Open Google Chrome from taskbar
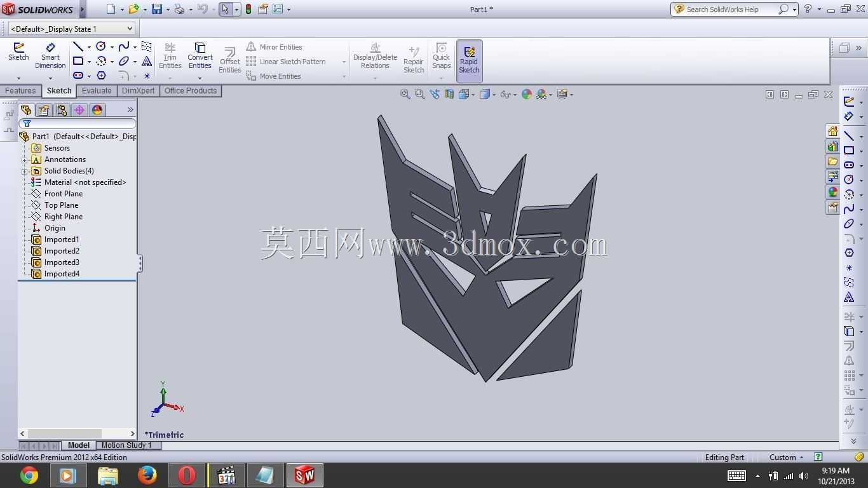The height and width of the screenshot is (488, 868). (29, 475)
